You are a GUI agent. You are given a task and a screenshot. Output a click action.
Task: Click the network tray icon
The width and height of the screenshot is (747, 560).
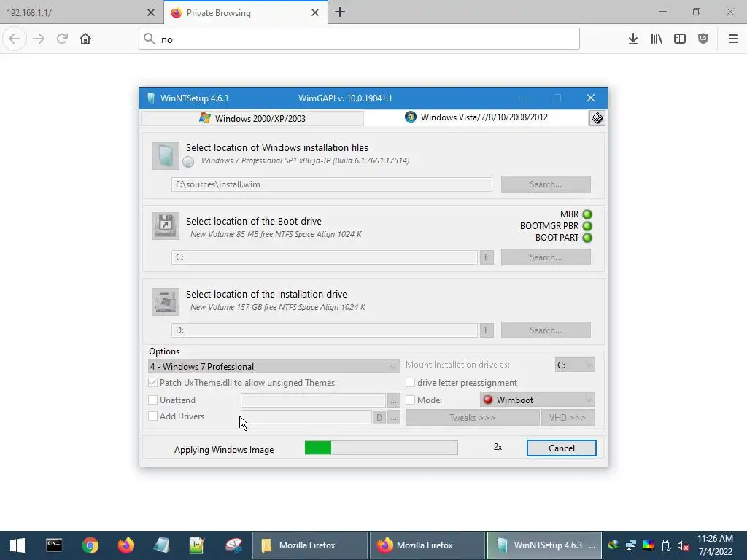pos(631,545)
